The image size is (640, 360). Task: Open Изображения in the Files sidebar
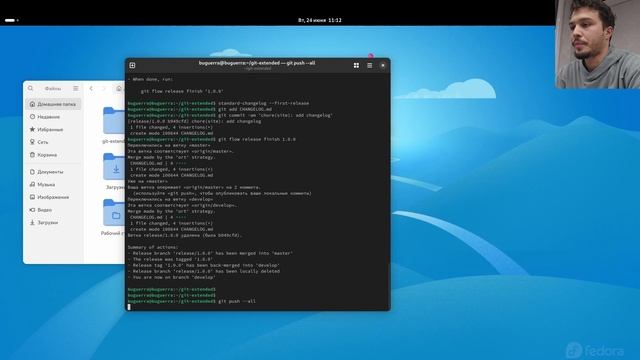[53, 197]
